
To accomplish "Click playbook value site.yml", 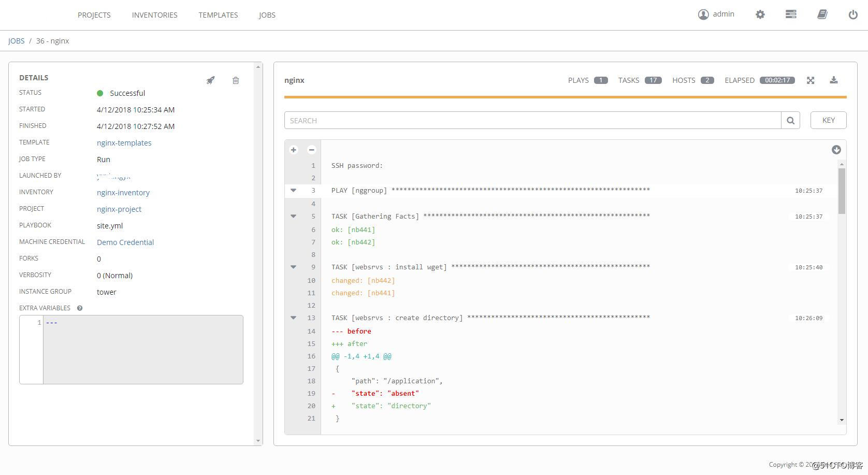I will 110,226.
